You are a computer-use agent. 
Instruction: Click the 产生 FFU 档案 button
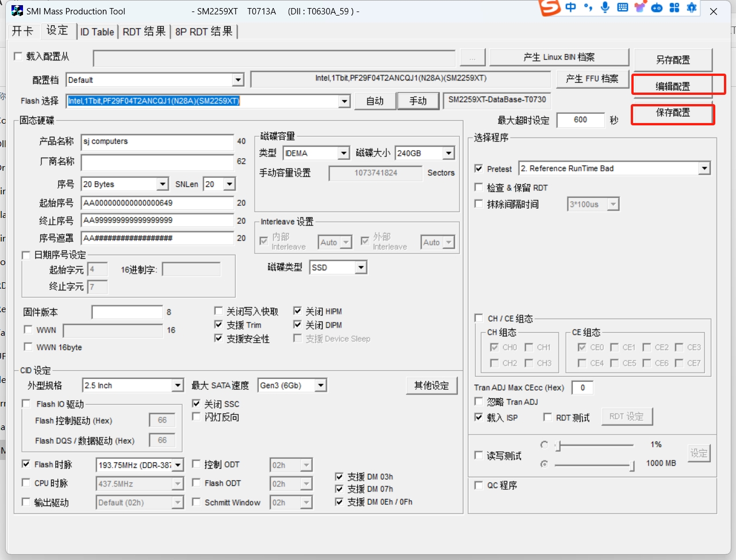pos(592,79)
